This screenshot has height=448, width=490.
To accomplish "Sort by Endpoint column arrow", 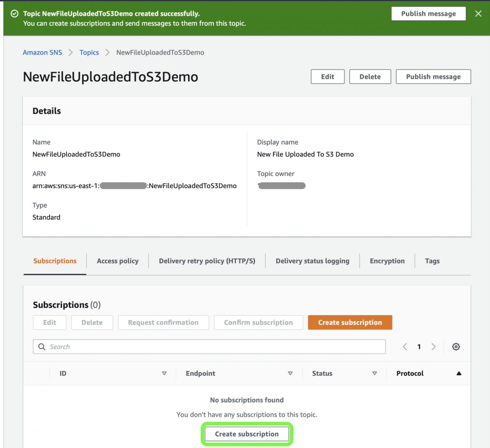I will [290, 373].
